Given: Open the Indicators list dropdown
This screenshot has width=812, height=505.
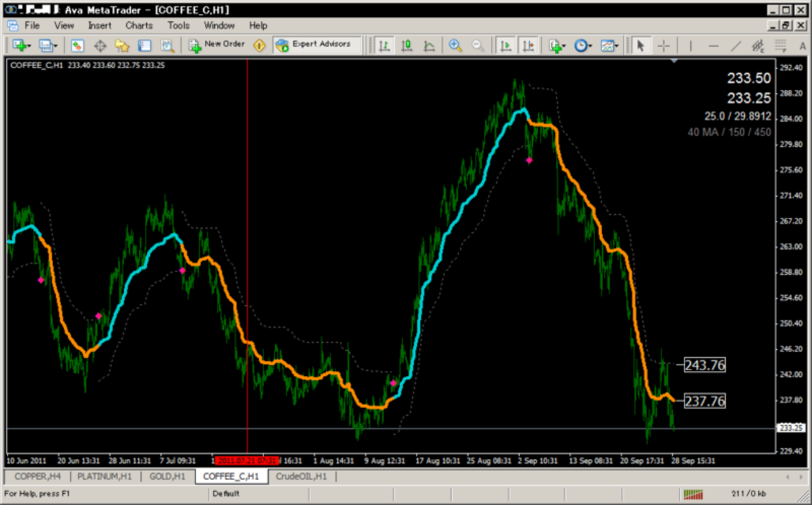Looking at the screenshot, I should click(557, 46).
